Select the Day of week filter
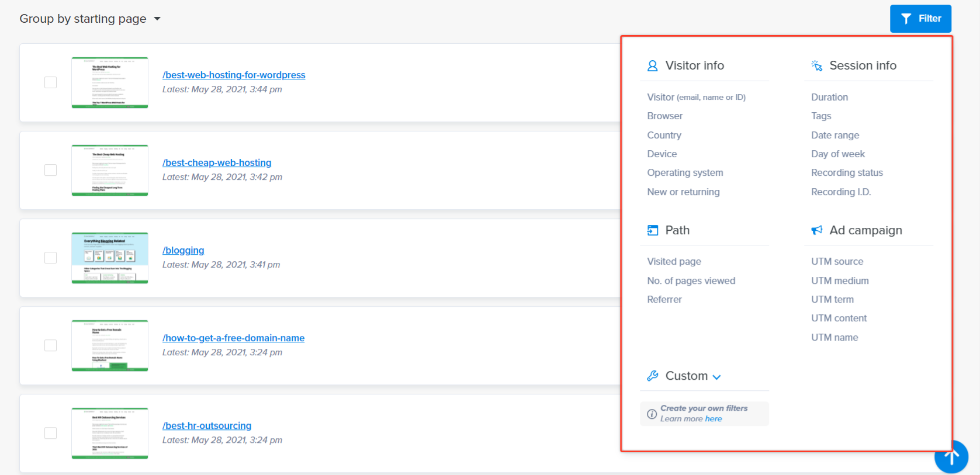Image resolution: width=980 pixels, height=475 pixels. (x=838, y=154)
